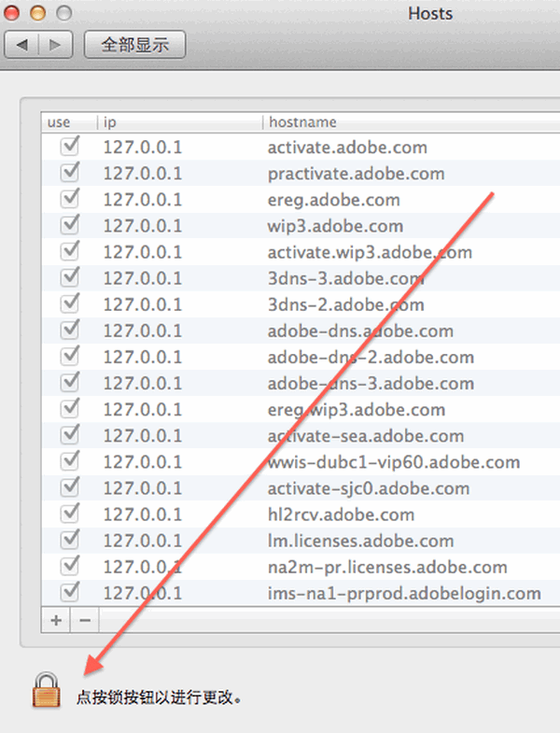560x733 pixels.
Task: Select hostname adobe-dns-2.adobe.com
Action: (371, 357)
